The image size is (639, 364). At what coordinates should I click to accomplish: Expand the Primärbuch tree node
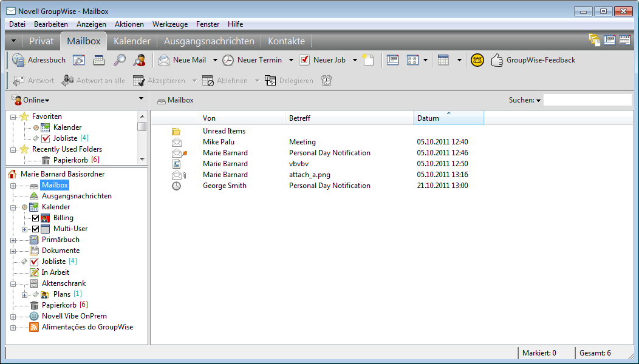pos(13,240)
